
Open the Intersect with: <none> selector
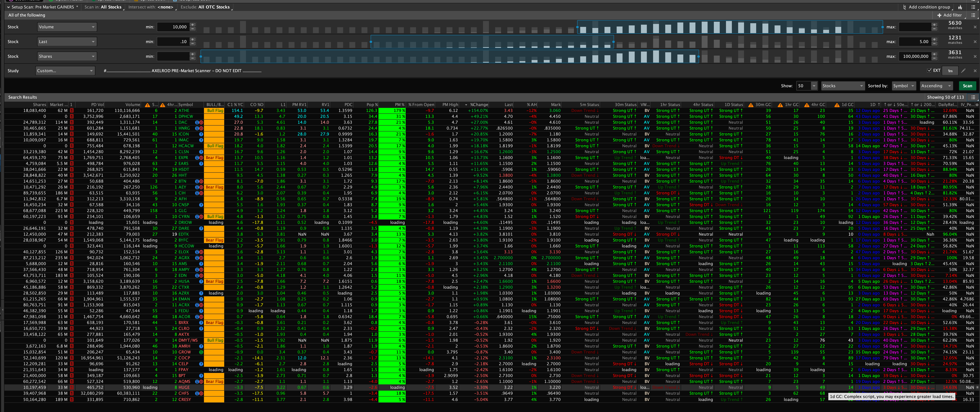click(x=151, y=7)
